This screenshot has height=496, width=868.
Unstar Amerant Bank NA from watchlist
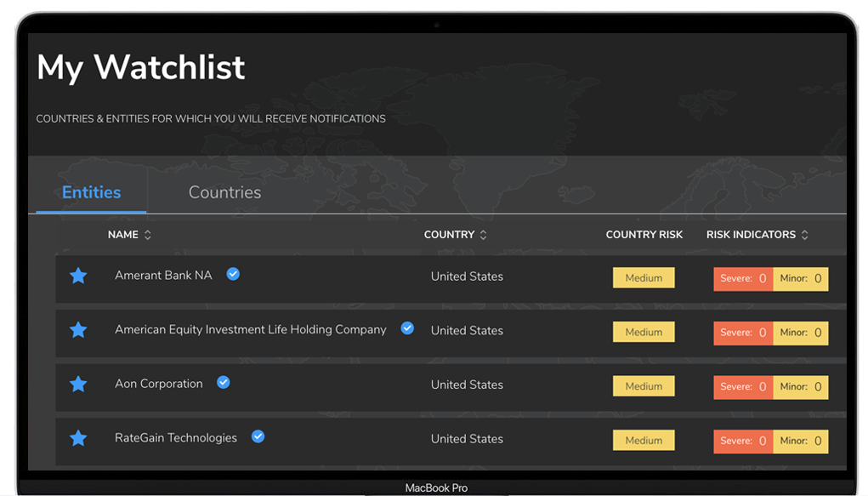coord(78,276)
